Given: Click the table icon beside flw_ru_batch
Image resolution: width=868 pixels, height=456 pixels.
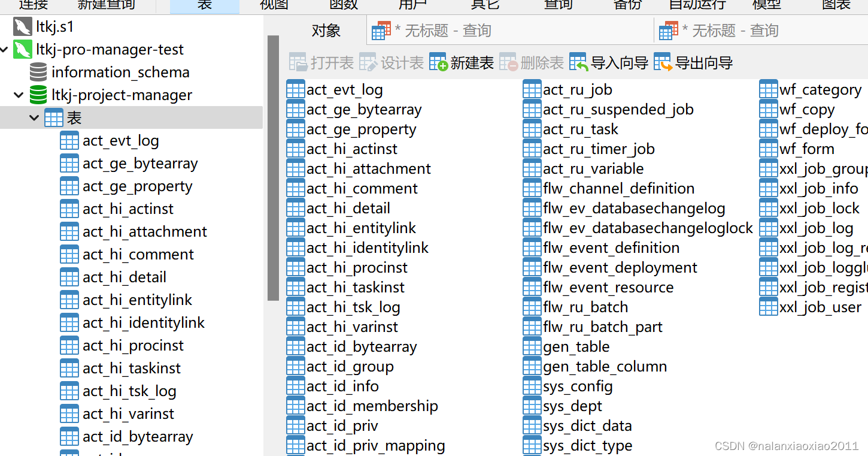Looking at the screenshot, I should pos(532,307).
